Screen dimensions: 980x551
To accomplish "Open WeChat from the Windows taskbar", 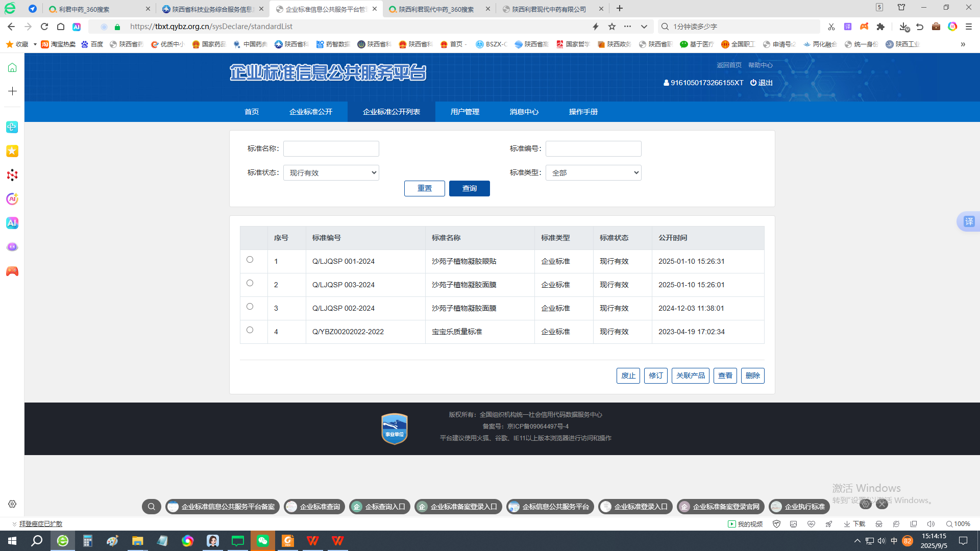I will pyautogui.click(x=263, y=541).
